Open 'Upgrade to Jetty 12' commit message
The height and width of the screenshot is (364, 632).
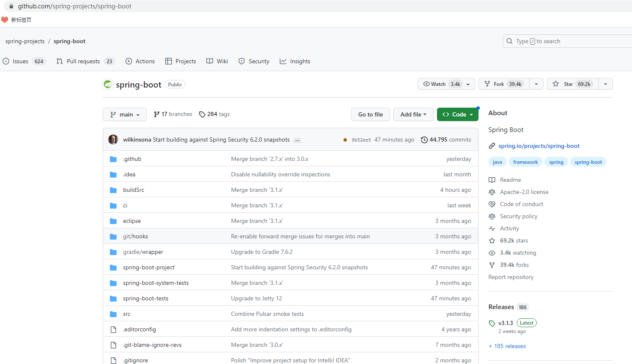click(256, 299)
